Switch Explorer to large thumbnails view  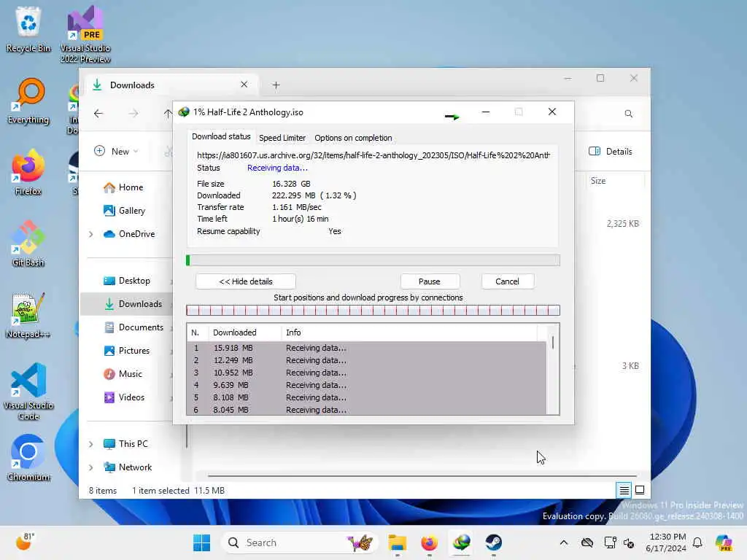pyautogui.click(x=640, y=489)
